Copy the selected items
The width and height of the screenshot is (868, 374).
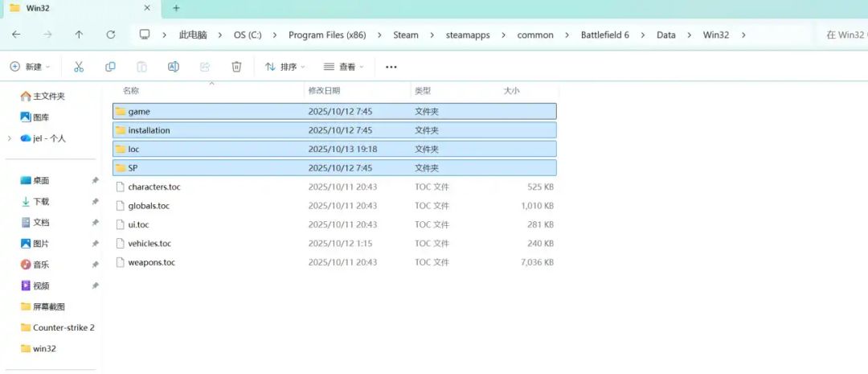(x=110, y=67)
